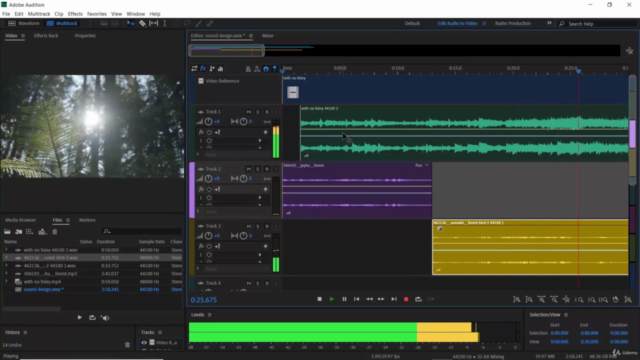Viewport: 640px width, 360px height.
Task: Delete selected file trash icon
Action: click(55, 231)
